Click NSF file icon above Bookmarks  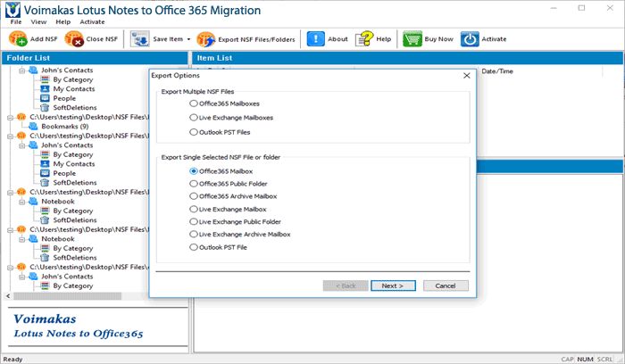(21, 117)
